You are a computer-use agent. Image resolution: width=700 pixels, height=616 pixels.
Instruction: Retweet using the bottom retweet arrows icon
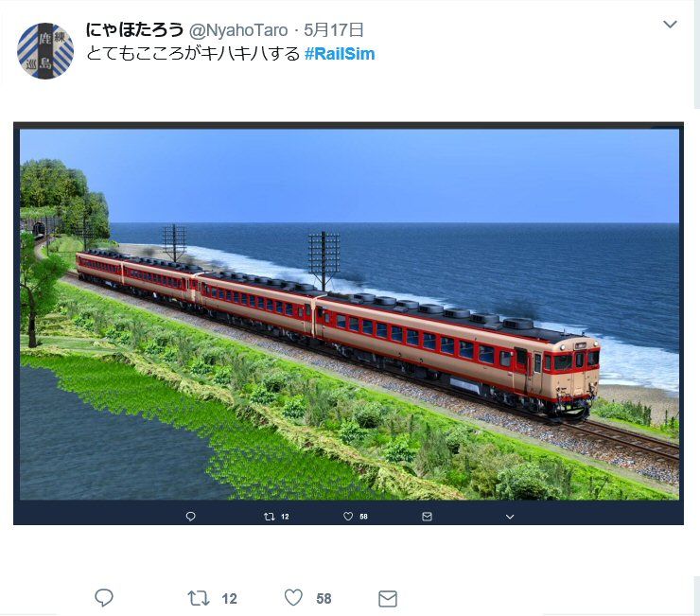(199, 598)
